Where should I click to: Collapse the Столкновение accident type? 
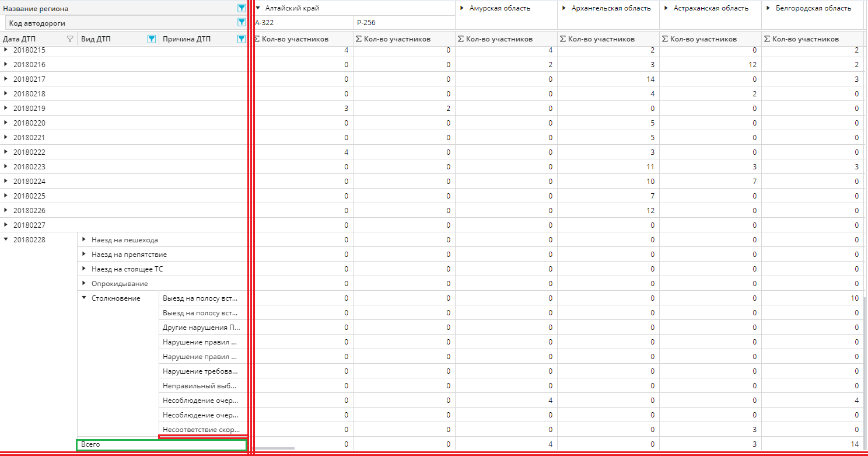coord(85,298)
